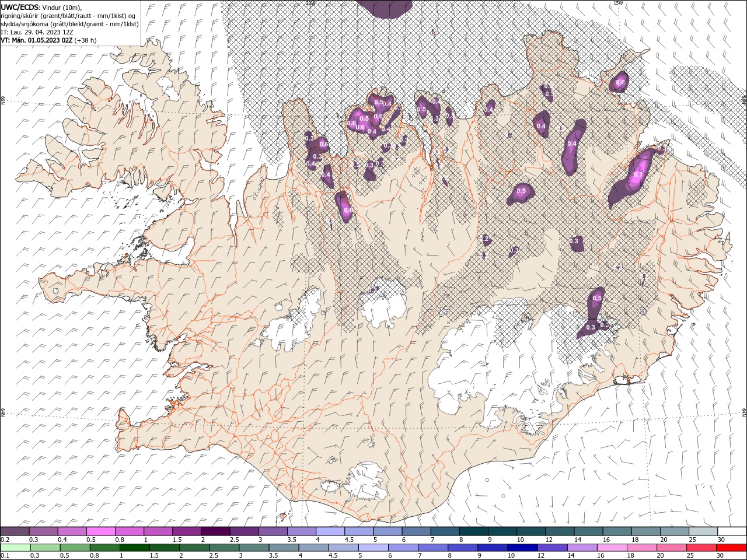Click the 'rigning/skúrir' legend description line

[69, 15]
